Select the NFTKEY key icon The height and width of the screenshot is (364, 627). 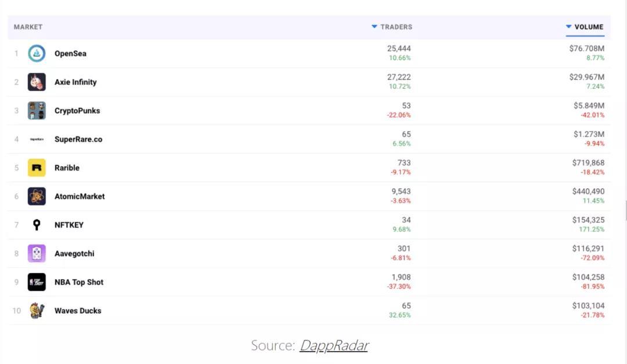37,225
